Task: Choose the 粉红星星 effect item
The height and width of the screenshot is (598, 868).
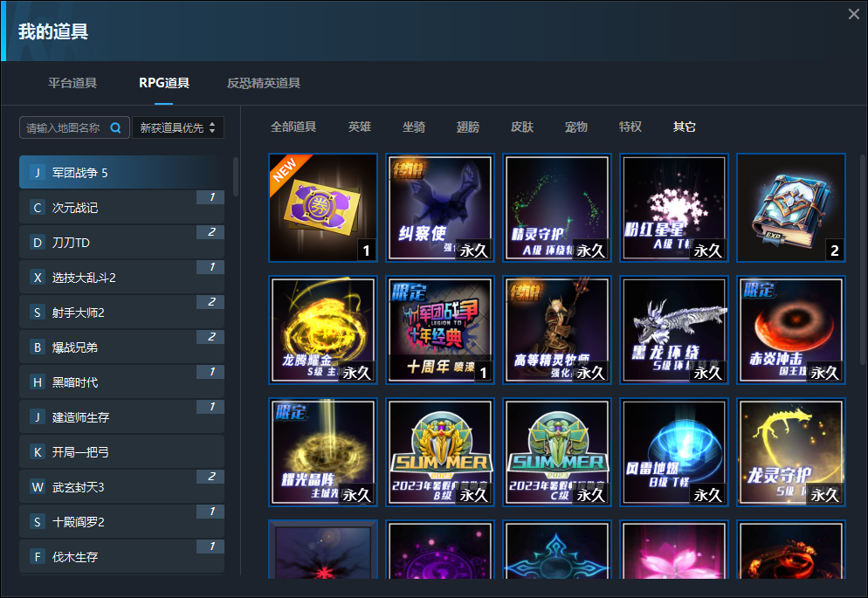Action: tap(674, 208)
